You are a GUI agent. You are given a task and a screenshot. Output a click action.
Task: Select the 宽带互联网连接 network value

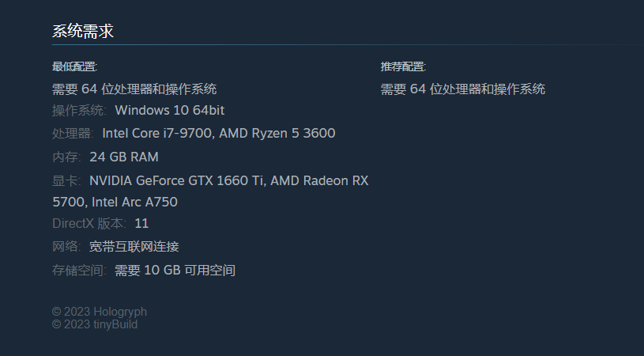click(x=134, y=247)
